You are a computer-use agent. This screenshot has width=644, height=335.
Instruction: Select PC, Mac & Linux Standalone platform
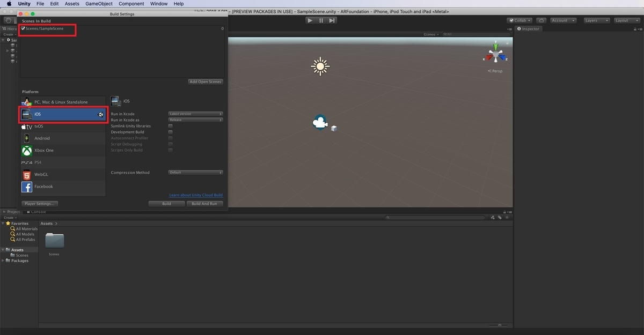point(63,102)
